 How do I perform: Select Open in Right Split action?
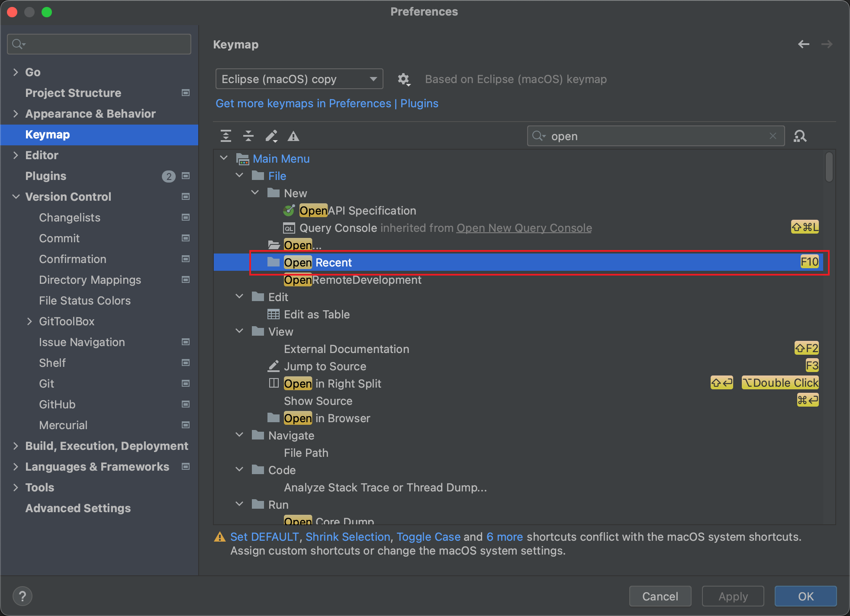[x=332, y=384]
